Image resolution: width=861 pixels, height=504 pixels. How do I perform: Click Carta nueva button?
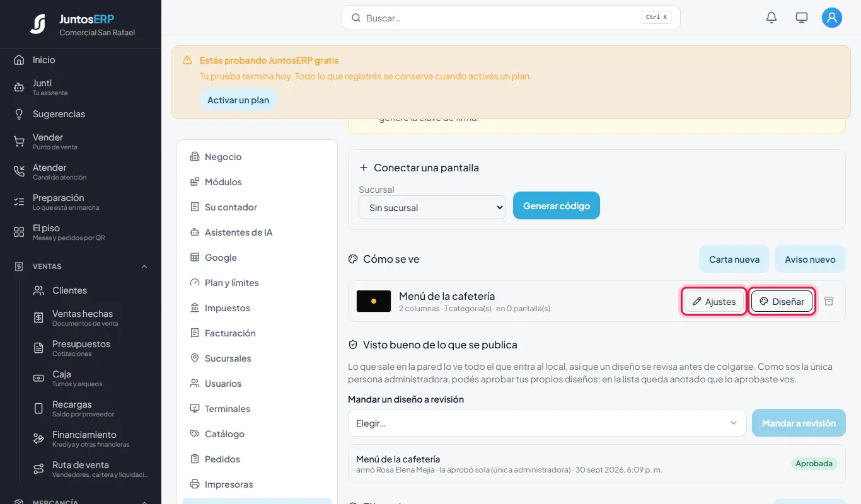pos(734,259)
